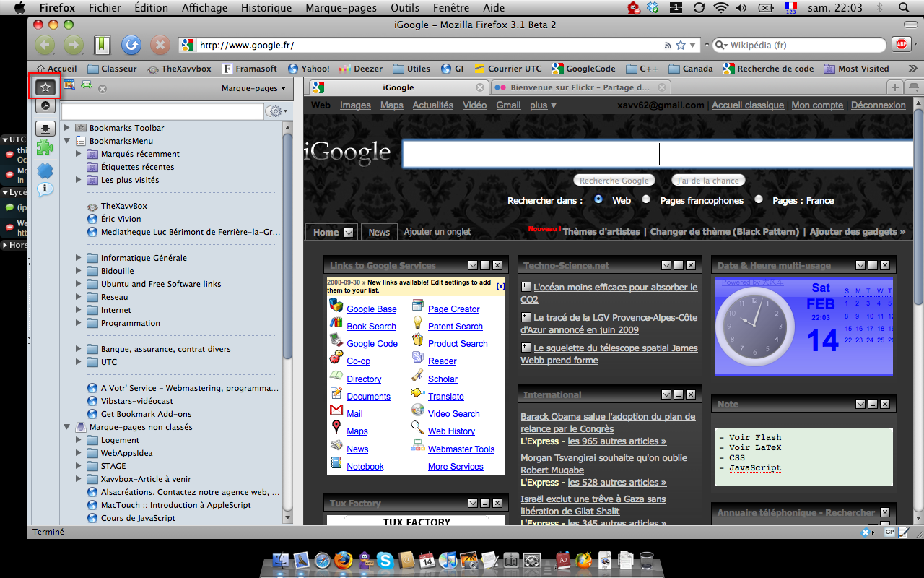
Task: Bookmark this page with the URL-bar star
Action: [680, 45]
